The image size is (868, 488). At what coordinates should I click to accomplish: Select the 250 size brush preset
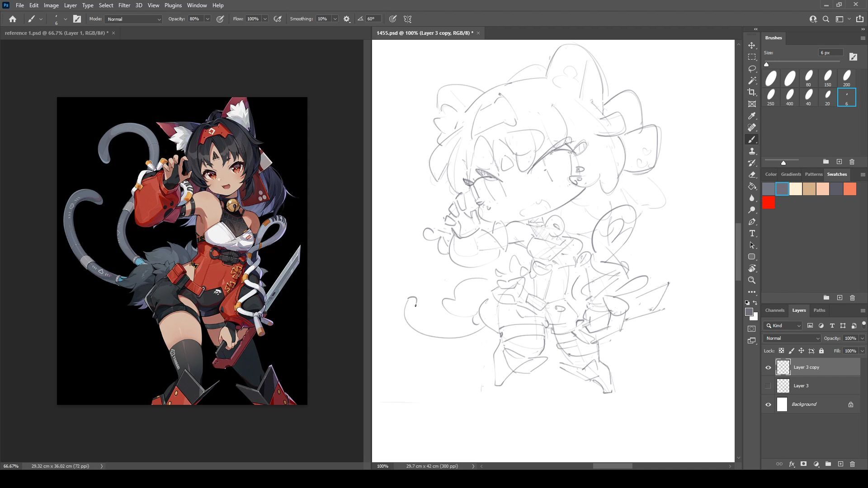coord(770,97)
